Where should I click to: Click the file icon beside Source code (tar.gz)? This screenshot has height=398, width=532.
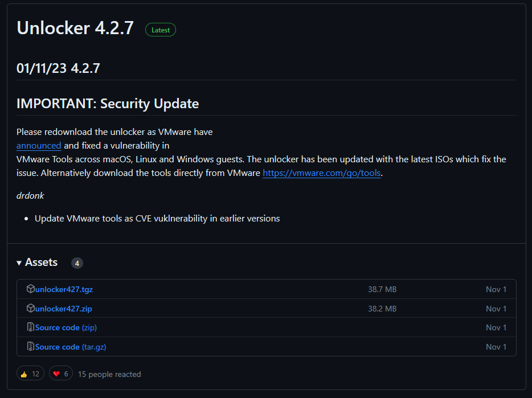click(x=31, y=346)
